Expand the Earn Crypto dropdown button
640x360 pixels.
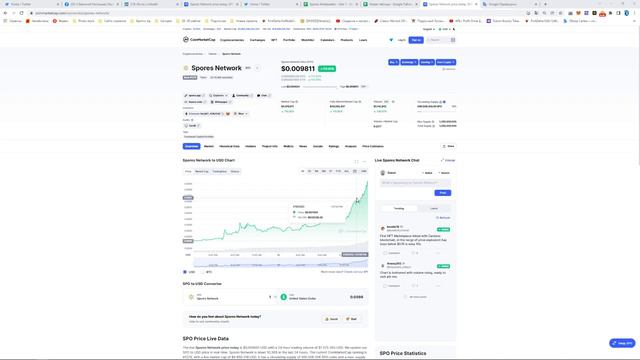pyautogui.click(x=446, y=62)
